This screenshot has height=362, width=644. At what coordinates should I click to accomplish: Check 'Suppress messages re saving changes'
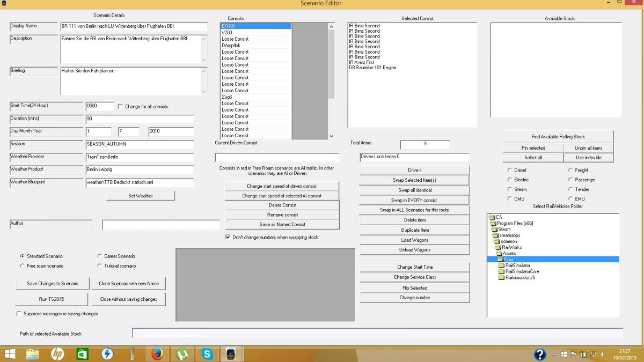(x=19, y=314)
